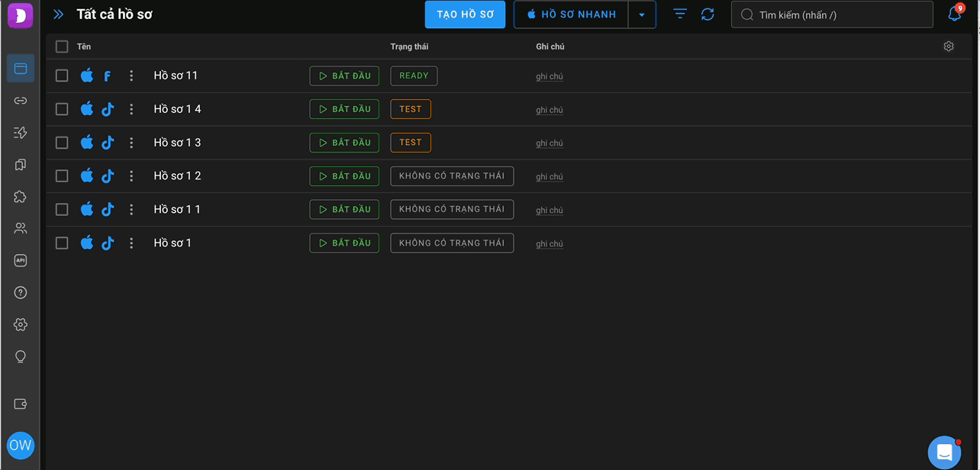Open the three-dot menu for Hồ sơ 1 2
The width and height of the screenshot is (980, 470).
coord(131,175)
